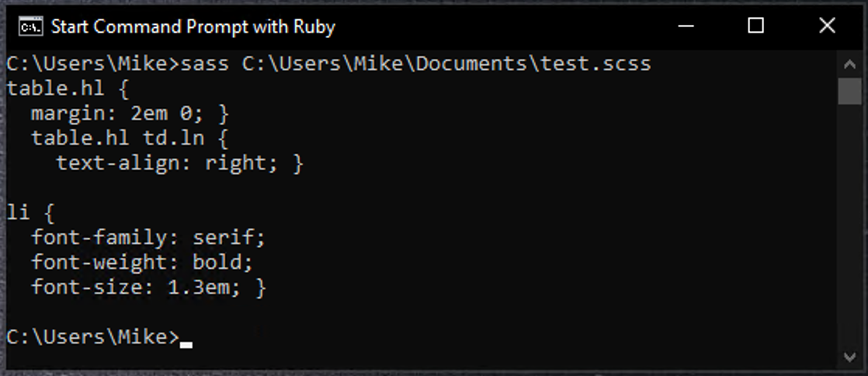Screen dimensions: 868x376
Task: Click the vertical scrollbar thumb
Action: tap(849, 90)
